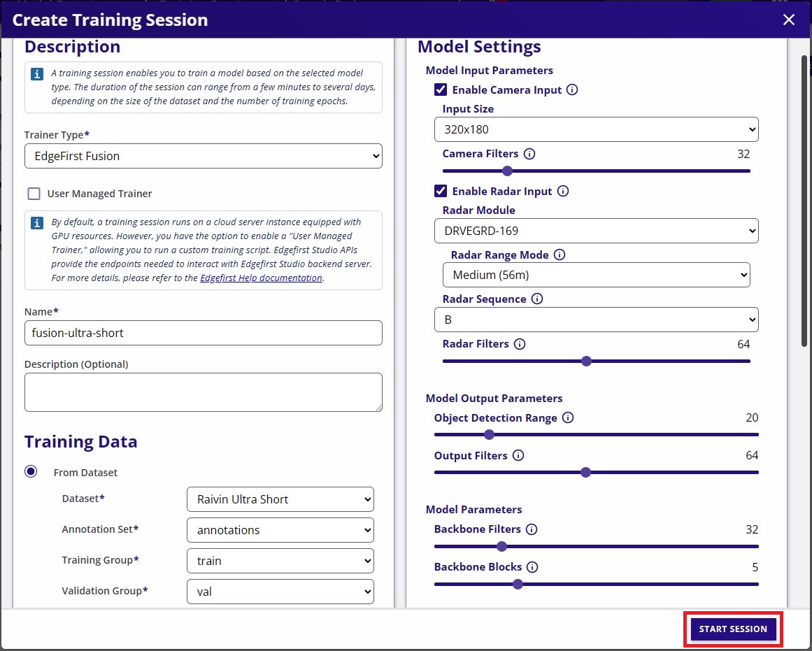Enable the User Managed Trainer checkbox

(x=34, y=194)
